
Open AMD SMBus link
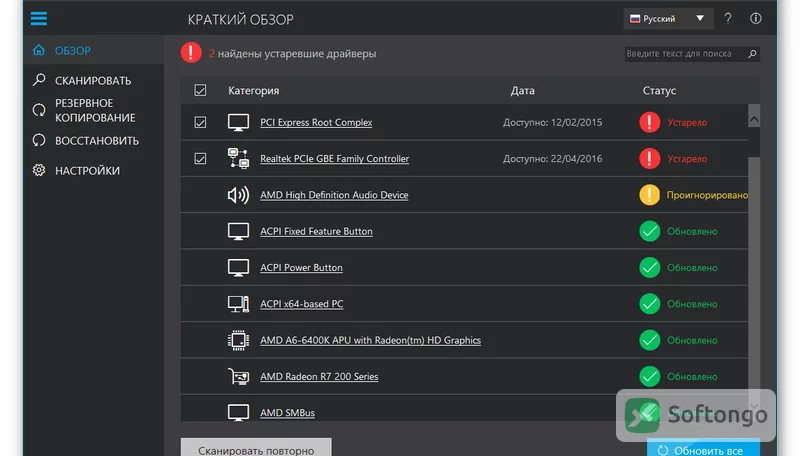point(287,413)
